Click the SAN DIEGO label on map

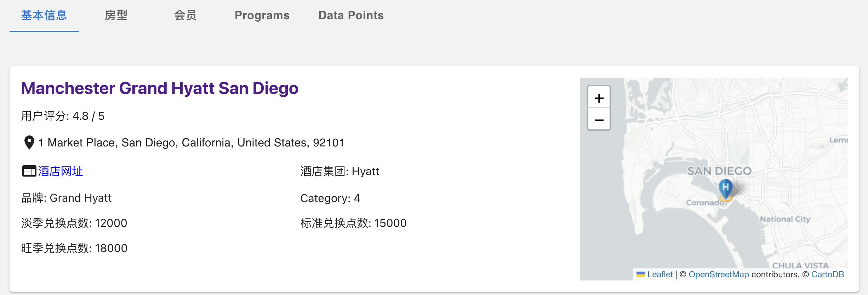pos(719,171)
